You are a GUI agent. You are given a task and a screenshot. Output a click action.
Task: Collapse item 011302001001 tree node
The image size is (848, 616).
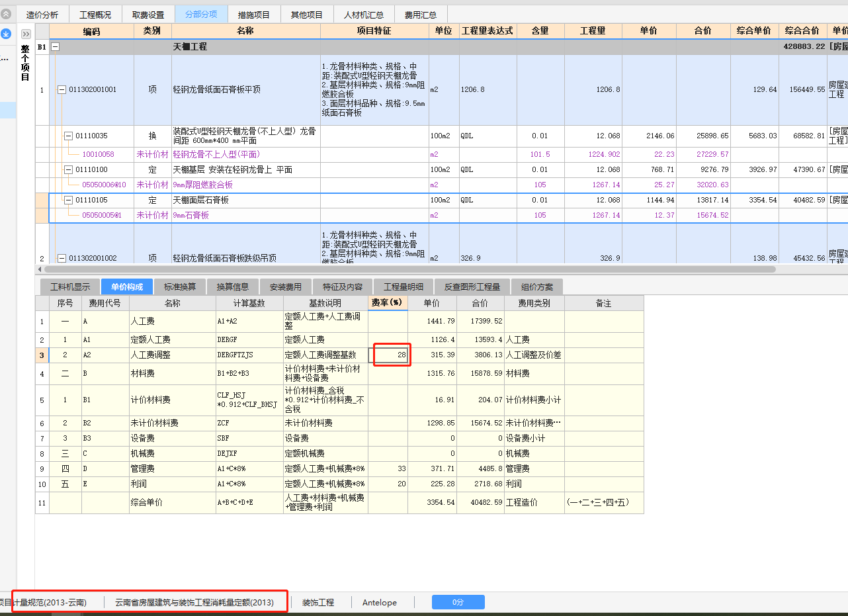point(62,90)
